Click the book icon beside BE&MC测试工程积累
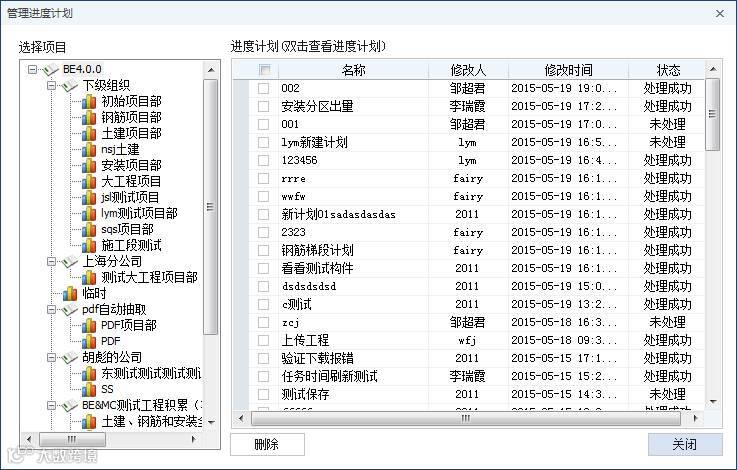This screenshot has width=737, height=470. click(x=70, y=405)
